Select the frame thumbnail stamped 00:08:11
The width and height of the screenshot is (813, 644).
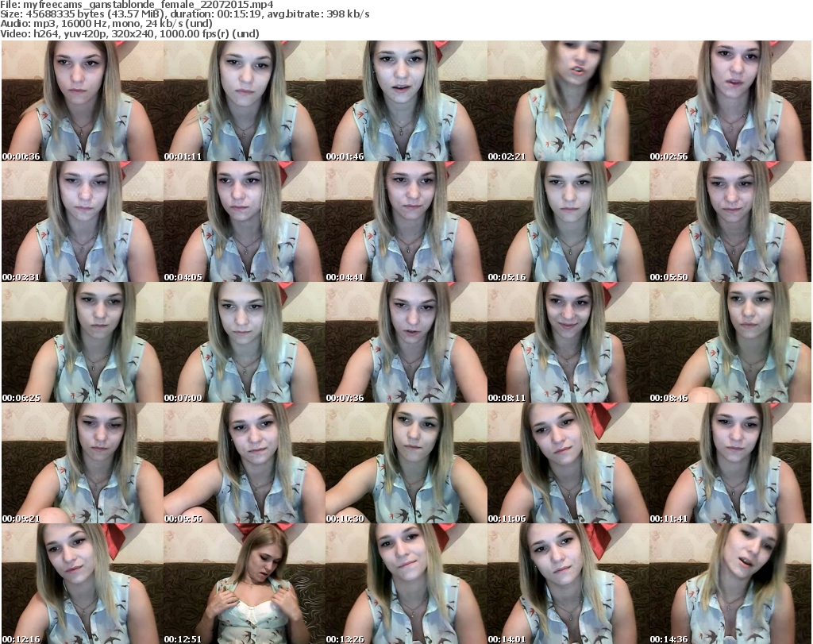568,342
